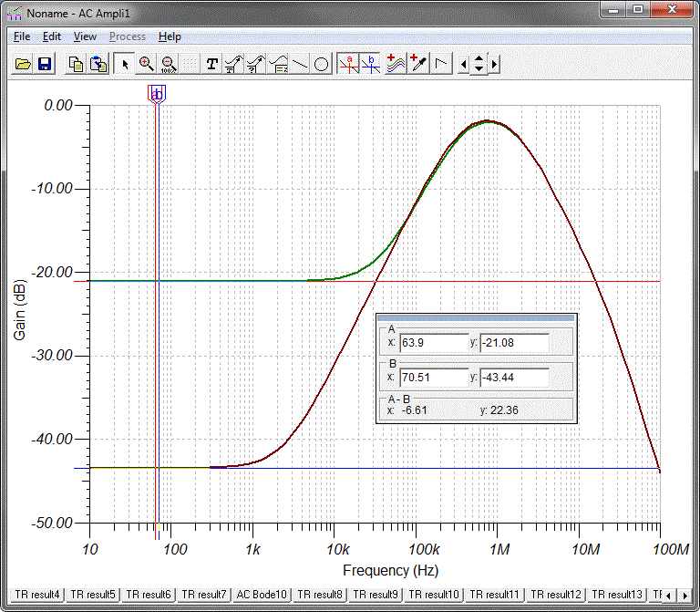Click the Save diskette icon

(44, 64)
